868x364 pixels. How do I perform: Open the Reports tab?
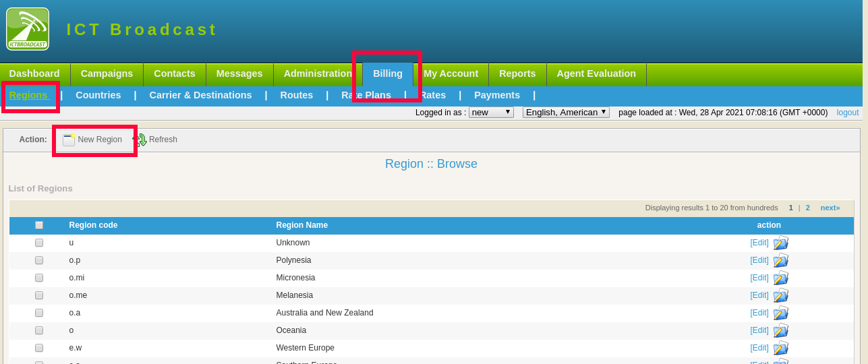tap(517, 74)
